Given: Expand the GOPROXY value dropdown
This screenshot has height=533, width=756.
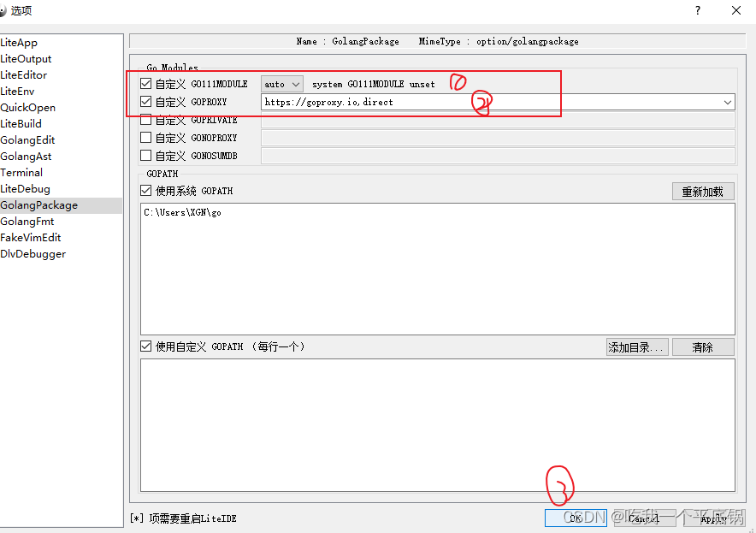Looking at the screenshot, I should tap(727, 102).
